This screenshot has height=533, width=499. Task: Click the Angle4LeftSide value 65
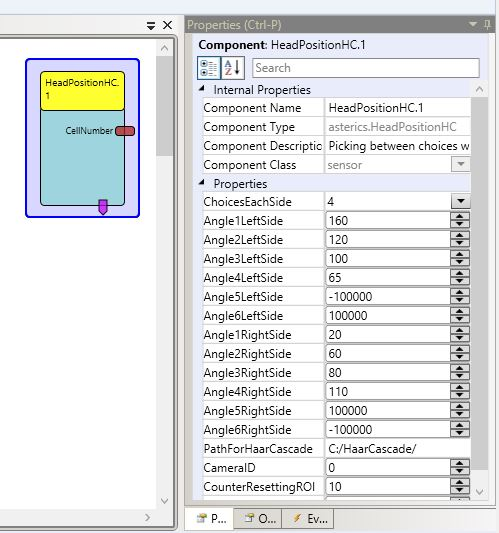[x=388, y=278]
